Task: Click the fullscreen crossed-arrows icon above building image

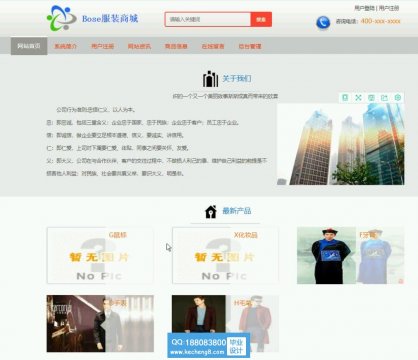Action: [358, 98]
